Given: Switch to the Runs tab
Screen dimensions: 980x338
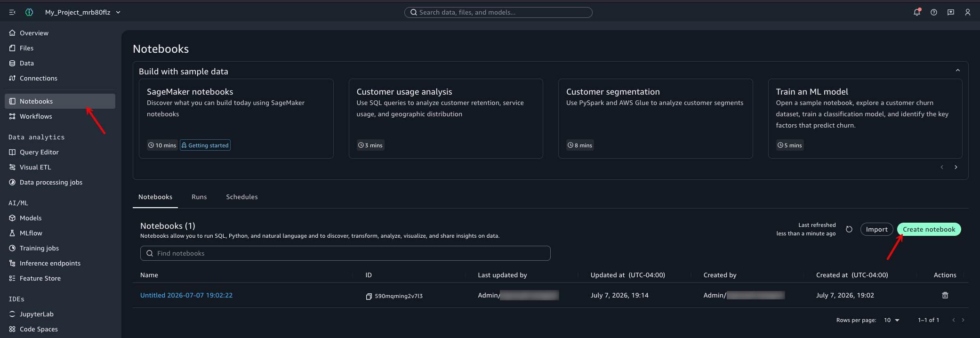Looking at the screenshot, I should [x=199, y=197].
